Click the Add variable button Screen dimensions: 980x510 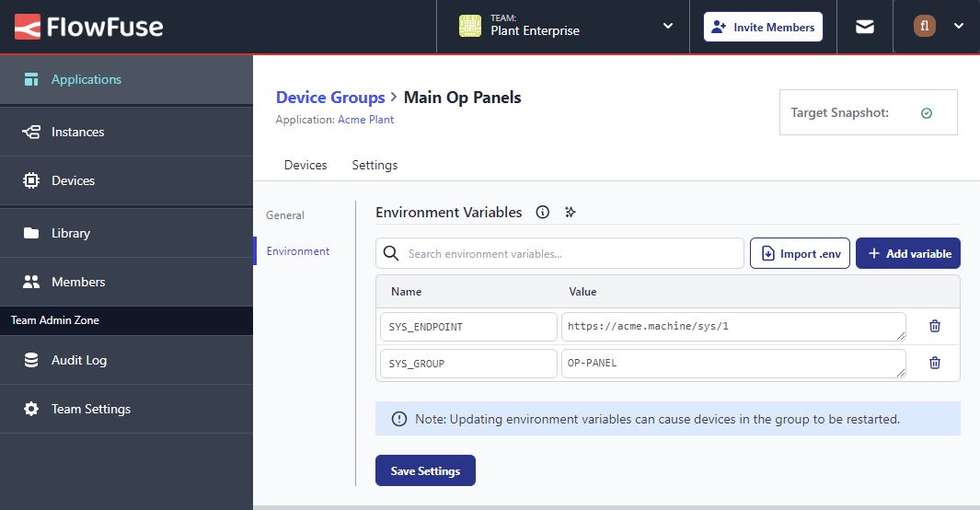coord(908,253)
